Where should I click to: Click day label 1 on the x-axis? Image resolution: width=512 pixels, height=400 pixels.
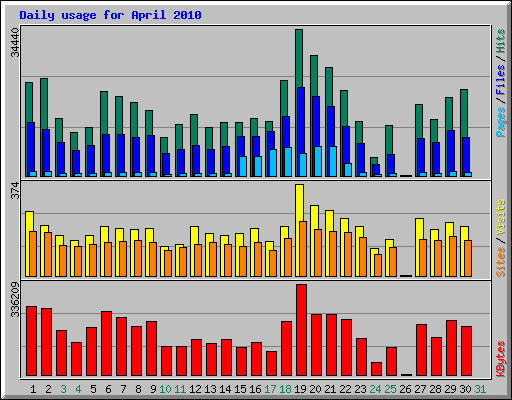click(x=33, y=389)
